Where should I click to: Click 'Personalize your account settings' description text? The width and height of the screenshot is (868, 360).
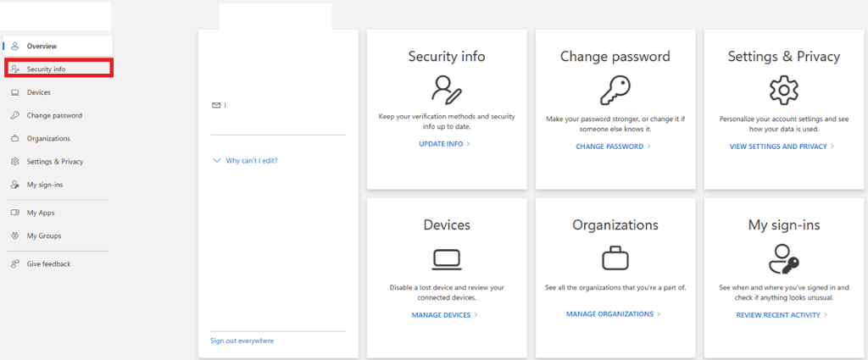pos(784,124)
